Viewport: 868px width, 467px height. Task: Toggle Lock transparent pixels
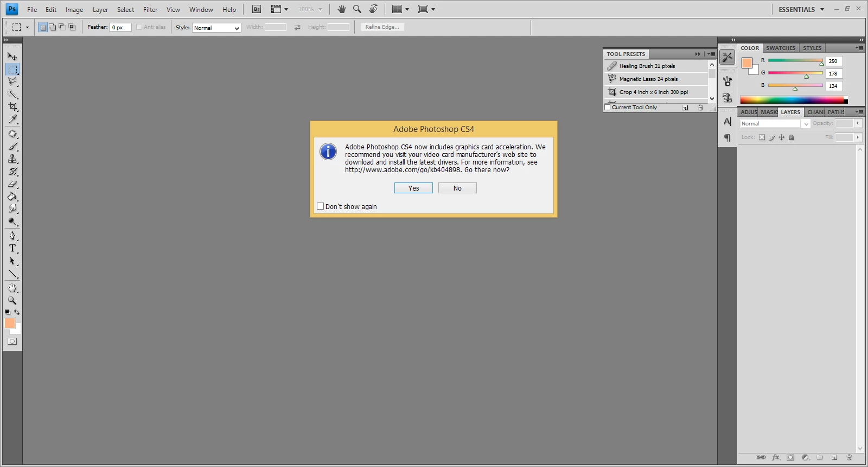tap(762, 137)
